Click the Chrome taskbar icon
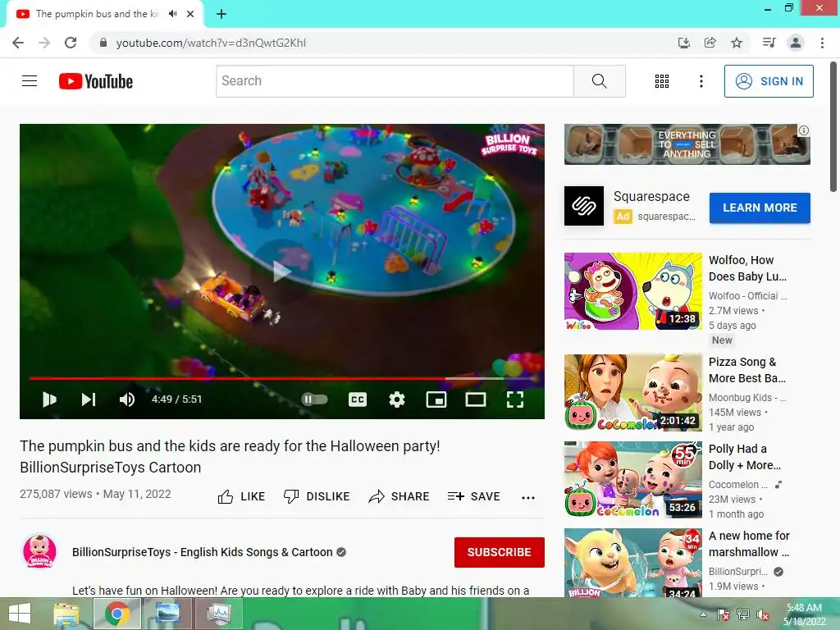The width and height of the screenshot is (840, 630). (x=117, y=614)
